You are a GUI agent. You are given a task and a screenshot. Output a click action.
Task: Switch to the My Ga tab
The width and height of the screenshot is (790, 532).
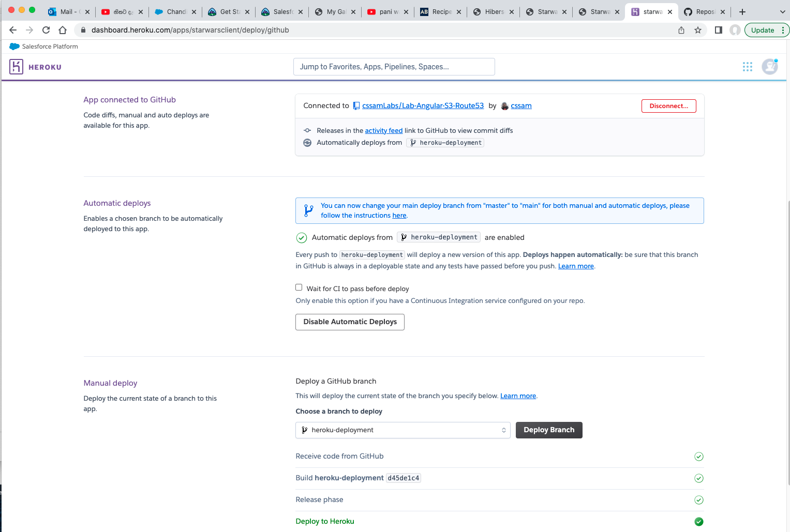click(335, 11)
